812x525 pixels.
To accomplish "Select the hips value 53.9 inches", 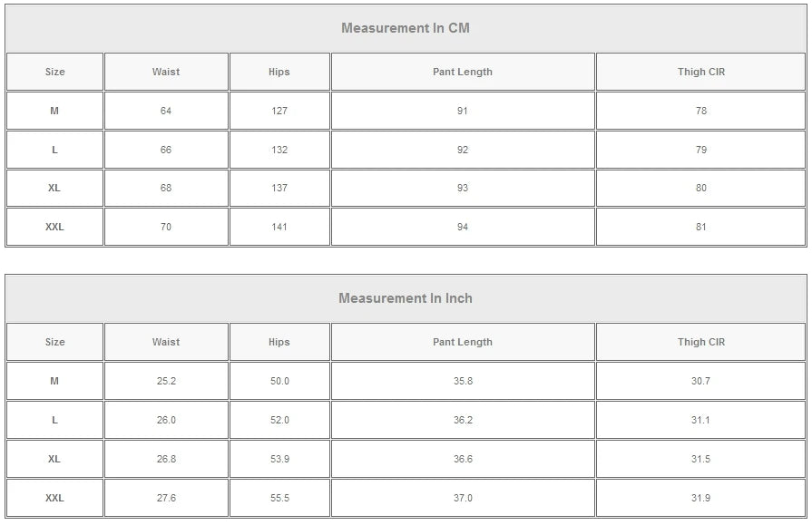I will 279,459.
